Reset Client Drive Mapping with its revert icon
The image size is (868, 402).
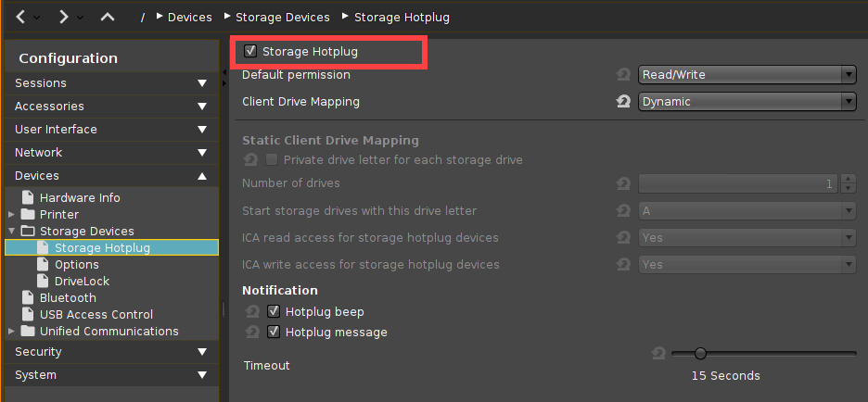[x=623, y=102]
